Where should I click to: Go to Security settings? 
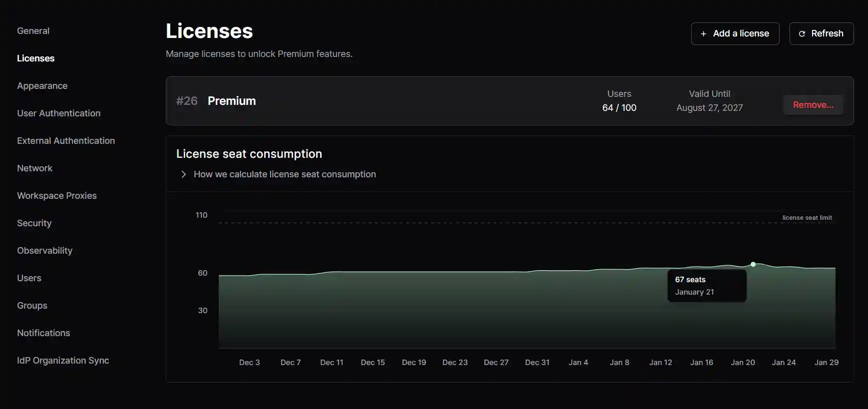[34, 223]
